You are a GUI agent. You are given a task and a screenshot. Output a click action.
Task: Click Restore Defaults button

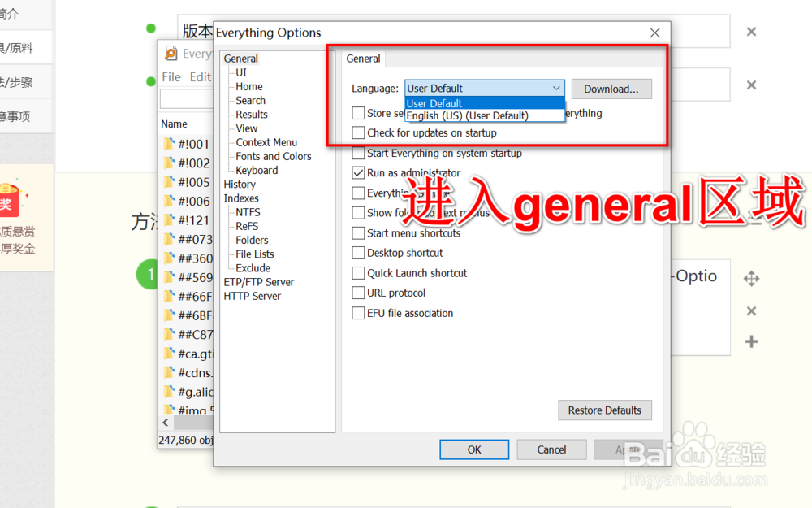[x=604, y=410]
